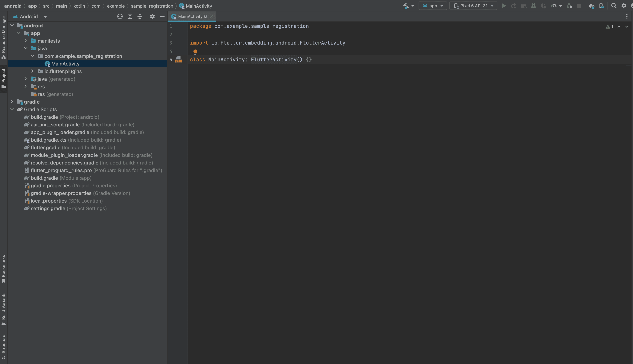
Task: Click the Attach Debugger to Android Process icon
Action: click(569, 6)
